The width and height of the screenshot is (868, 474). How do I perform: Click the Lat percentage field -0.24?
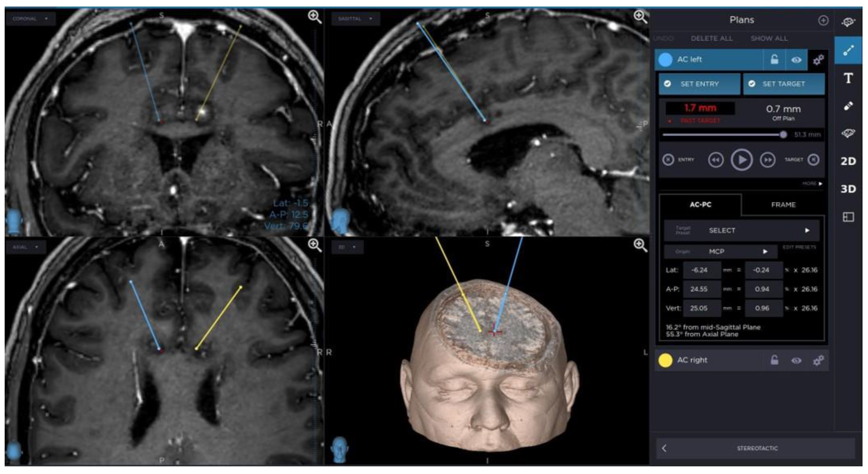763,270
